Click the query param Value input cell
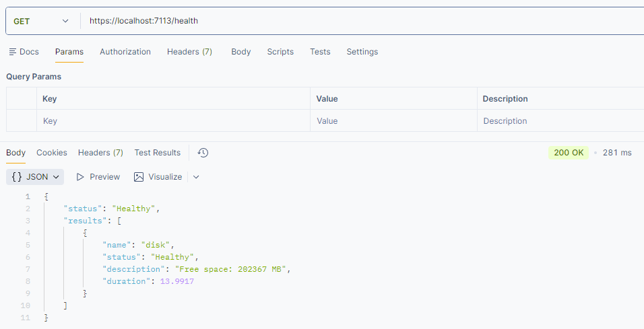This screenshot has height=329, width=644. [393, 120]
